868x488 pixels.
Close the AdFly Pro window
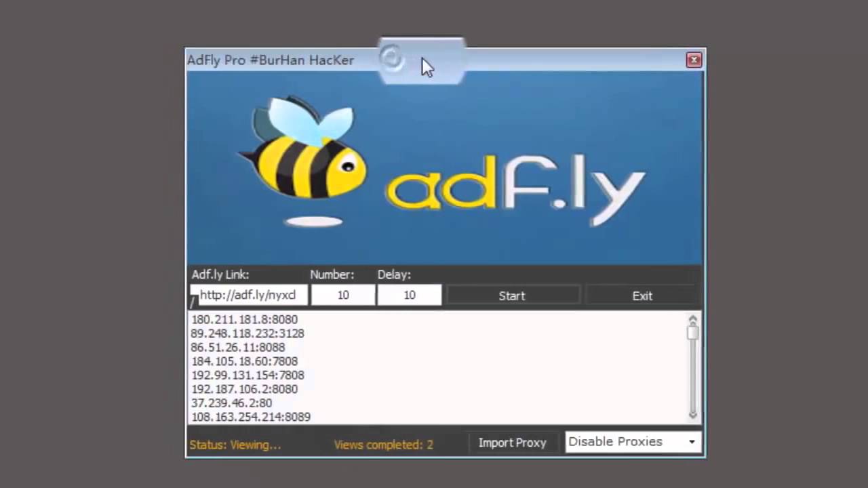click(694, 60)
